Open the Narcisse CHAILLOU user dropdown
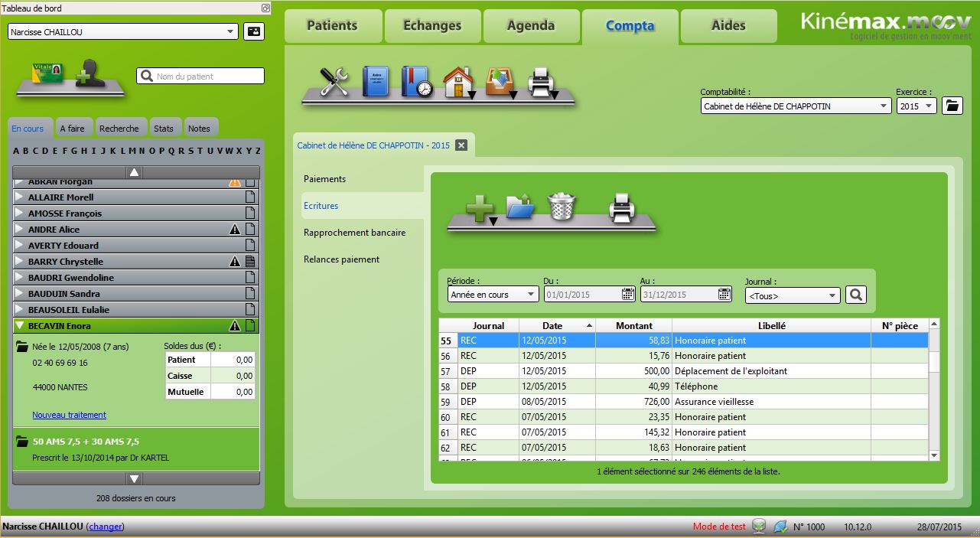 (x=123, y=32)
